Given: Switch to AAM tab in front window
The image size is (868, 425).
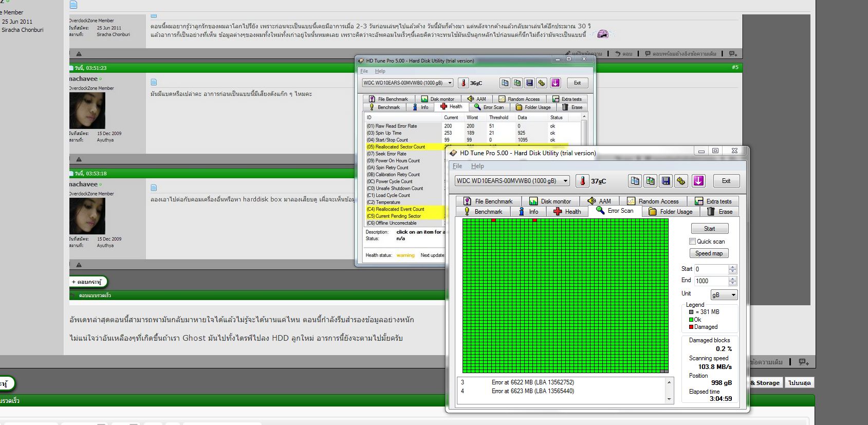Looking at the screenshot, I should (x=599, y=201).
